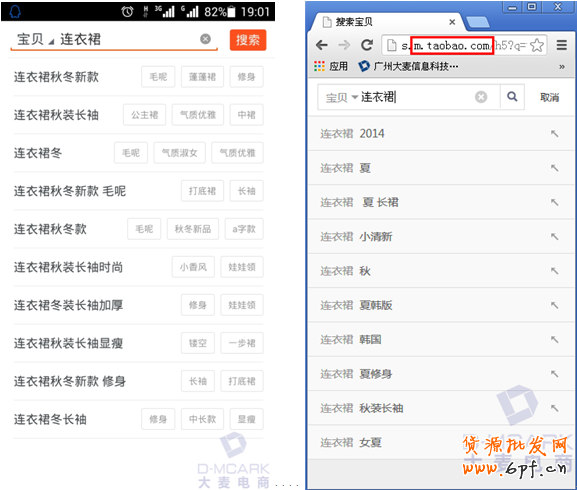Open the 宝贝 dropdown in mobile app
The height and width of the screenshot is (490, 577).
tap(35, 39)
